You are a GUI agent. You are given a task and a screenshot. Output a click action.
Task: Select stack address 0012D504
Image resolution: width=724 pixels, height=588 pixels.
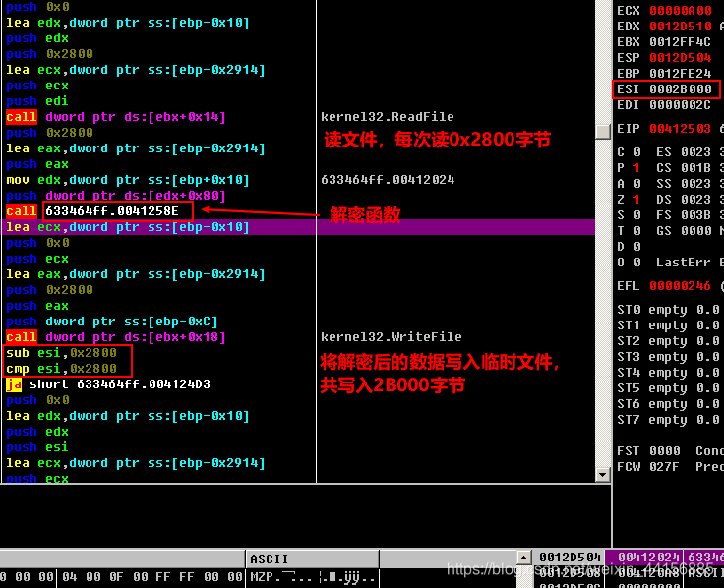[x=570, y=558]
